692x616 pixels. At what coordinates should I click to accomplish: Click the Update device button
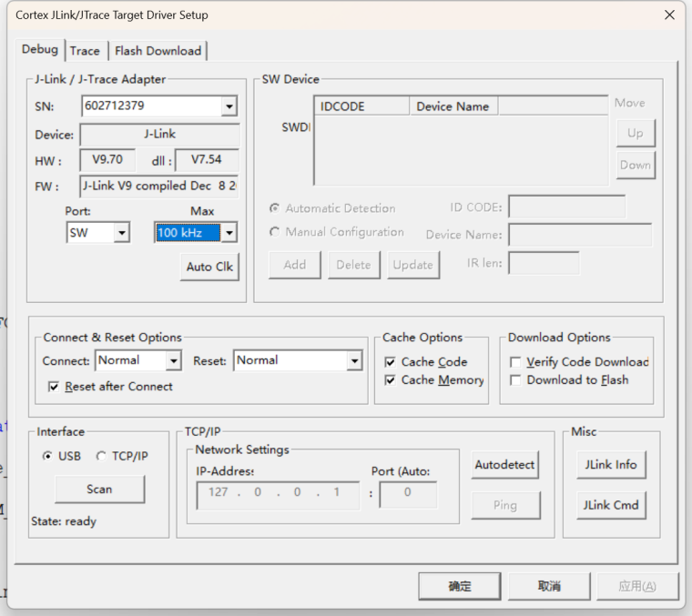(413, 265)
